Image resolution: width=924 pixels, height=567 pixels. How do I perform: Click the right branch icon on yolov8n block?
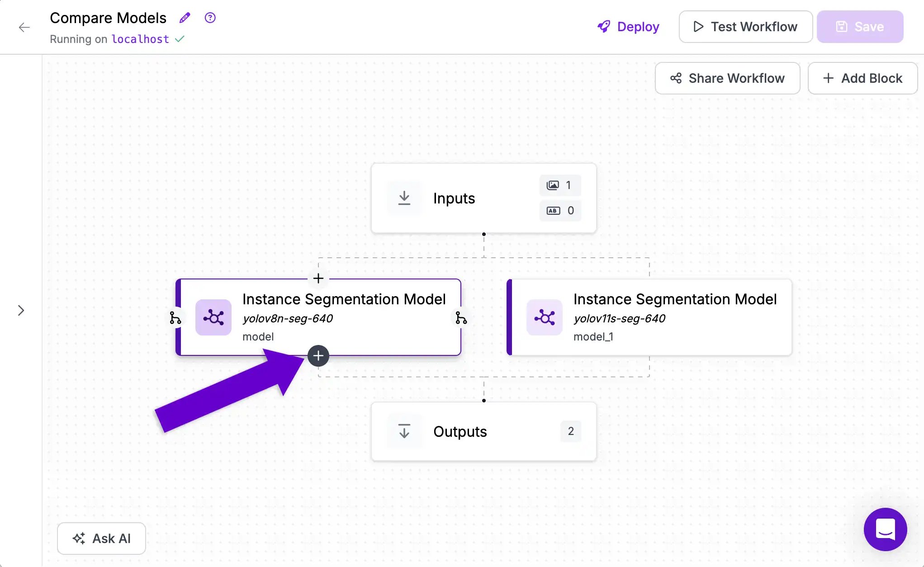(x=461, y=318)
